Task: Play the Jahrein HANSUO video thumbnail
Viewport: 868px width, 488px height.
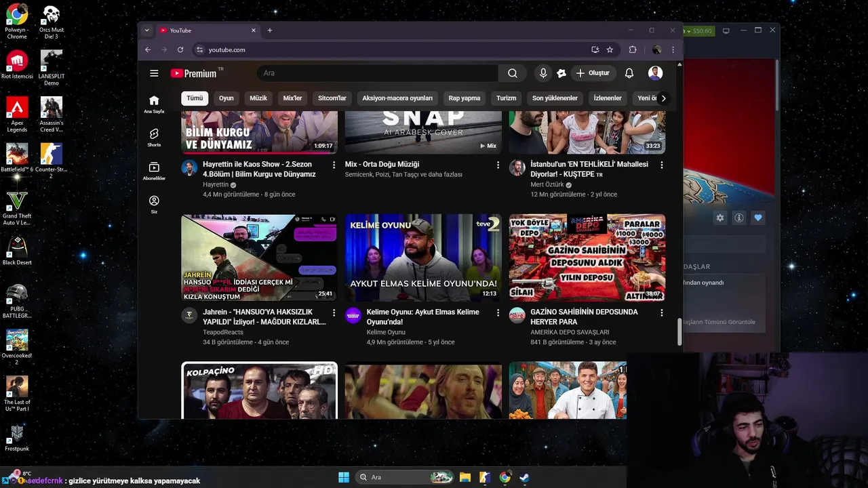Action: click(x=259, y=258)
